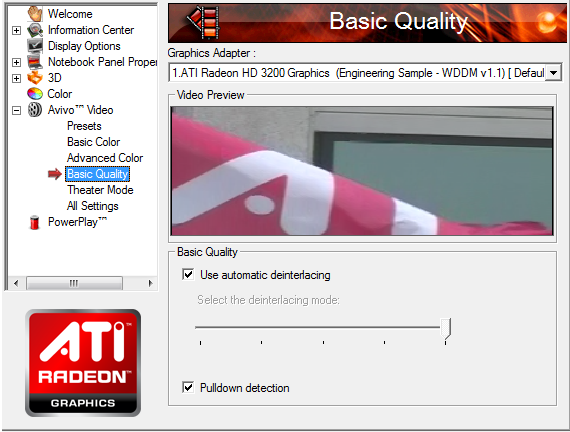The image size is (570, 432).
Task: Open the Graphics Adapter dropdown
Action: click(553, 73)
